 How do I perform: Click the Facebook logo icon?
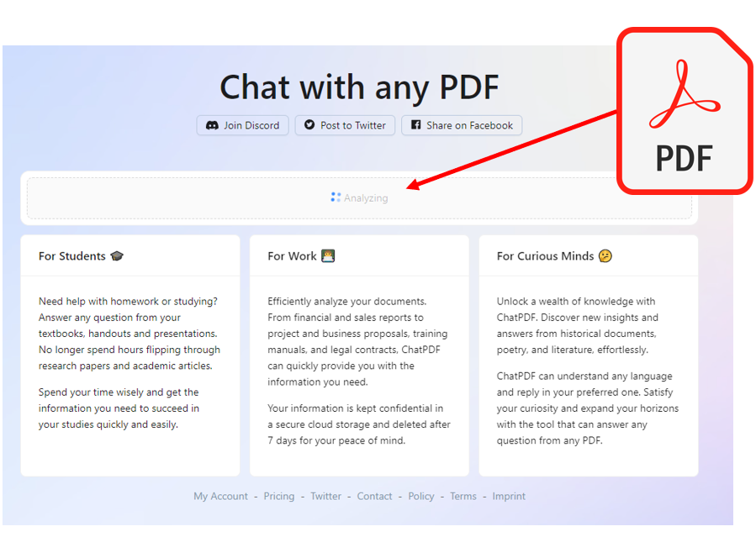click(415, 124)
